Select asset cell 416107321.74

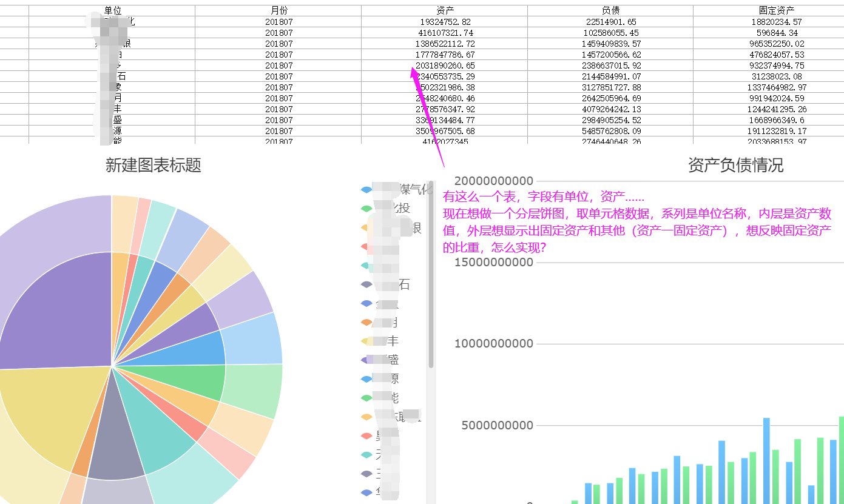click(x=445, y=33)
